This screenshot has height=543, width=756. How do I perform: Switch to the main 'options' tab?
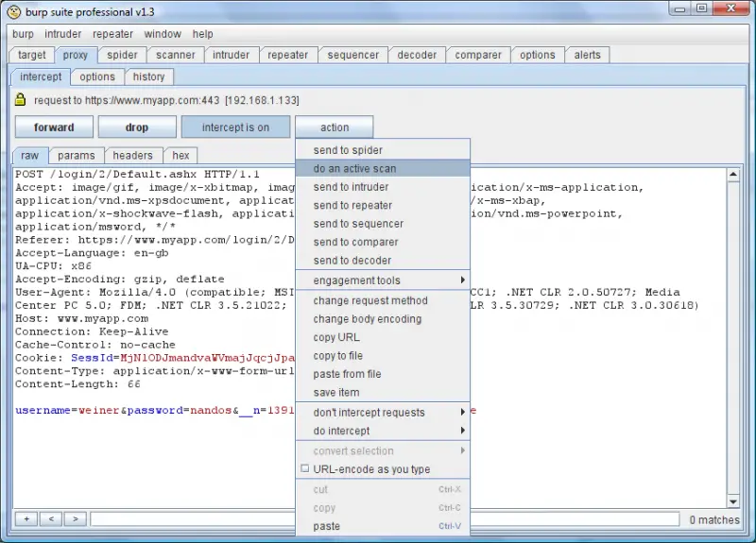click(x=537, y=55)
